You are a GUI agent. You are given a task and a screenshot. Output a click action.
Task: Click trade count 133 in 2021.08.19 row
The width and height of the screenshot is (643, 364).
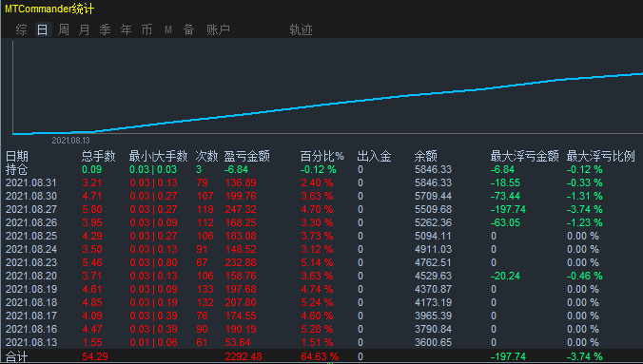(205, 290)
